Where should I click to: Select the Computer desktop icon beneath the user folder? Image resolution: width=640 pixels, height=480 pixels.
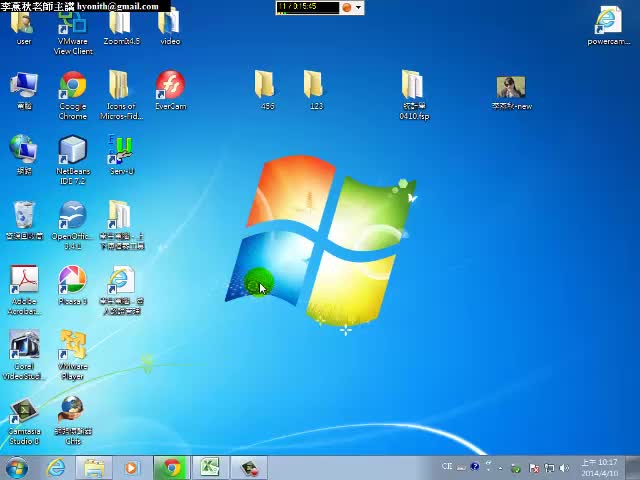[24, 91]
